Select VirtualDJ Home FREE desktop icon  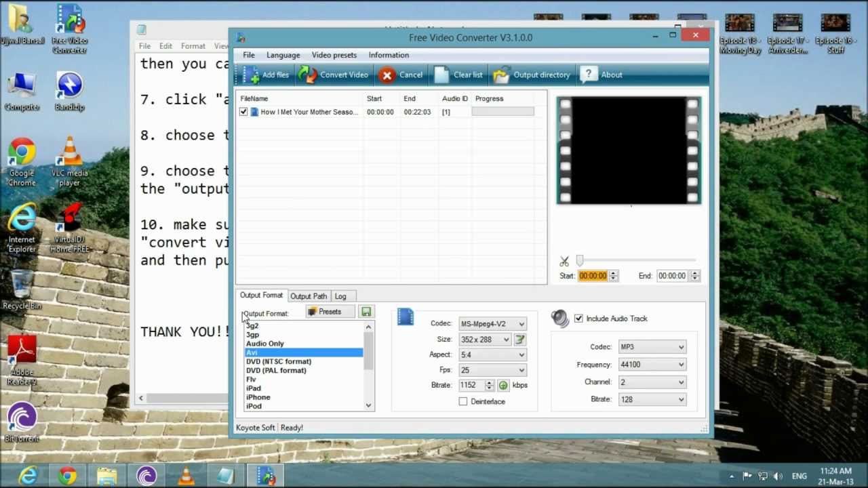(69, 228)
